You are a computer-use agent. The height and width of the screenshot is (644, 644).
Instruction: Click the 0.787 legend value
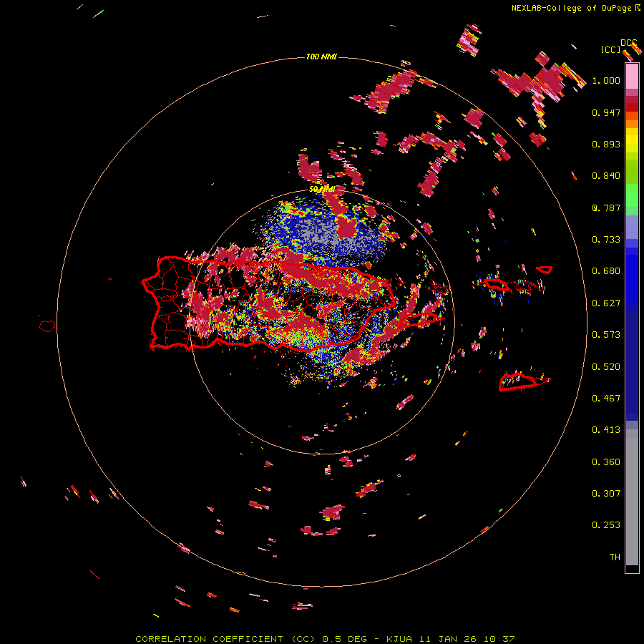pos(606,208)
